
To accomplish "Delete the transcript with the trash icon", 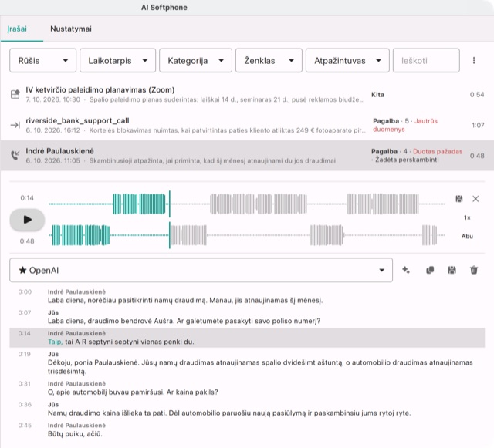I will (x=474, y=270).
